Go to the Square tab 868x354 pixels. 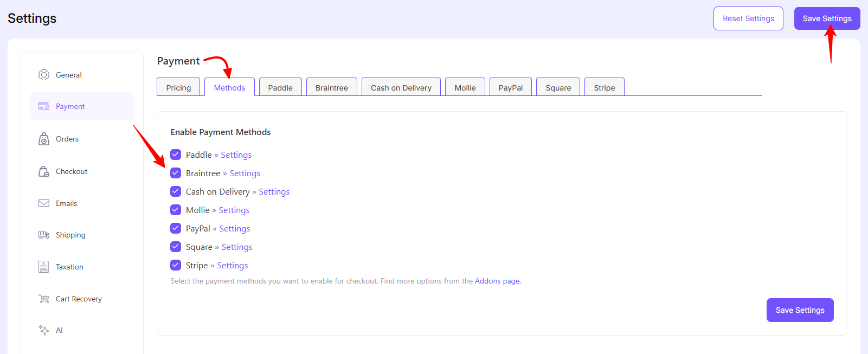pos(558,88)
